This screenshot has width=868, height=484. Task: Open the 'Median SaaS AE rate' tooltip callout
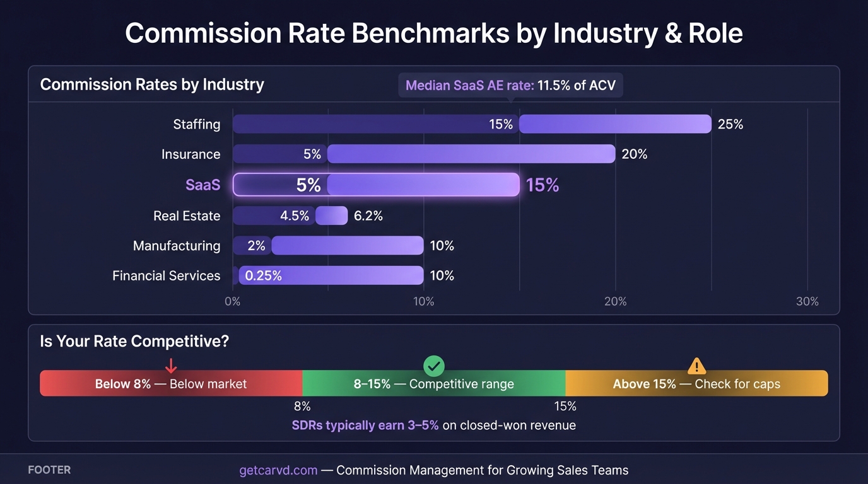[510, 84]
